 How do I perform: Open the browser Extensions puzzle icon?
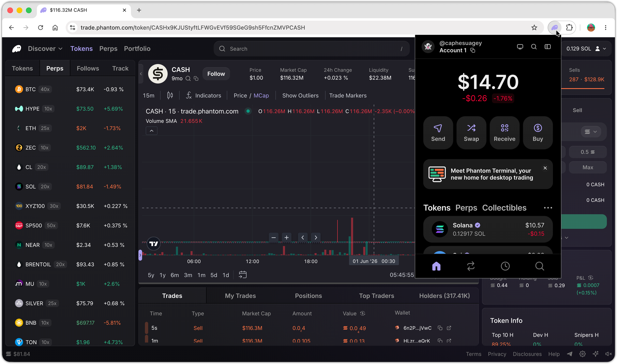pos(569,28)
